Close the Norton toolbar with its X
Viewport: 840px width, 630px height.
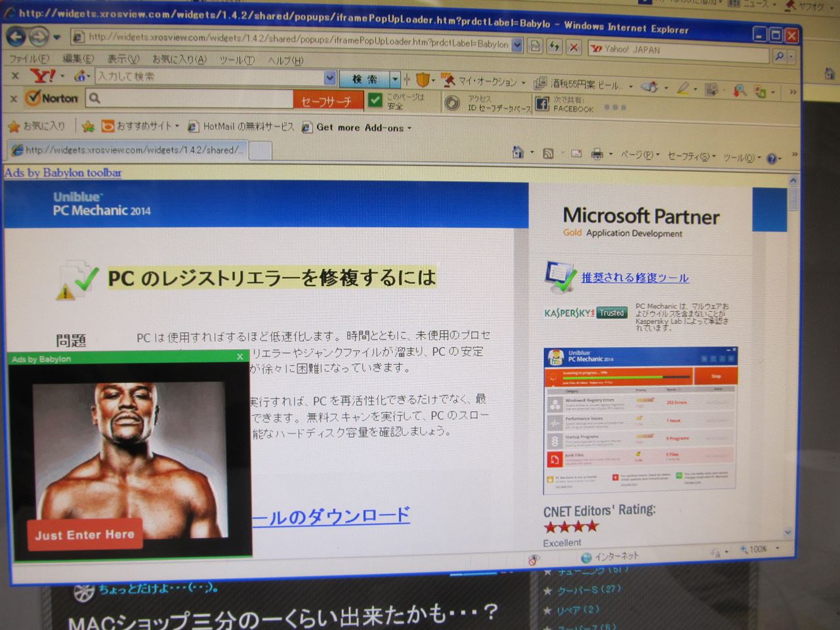(13, 98)
